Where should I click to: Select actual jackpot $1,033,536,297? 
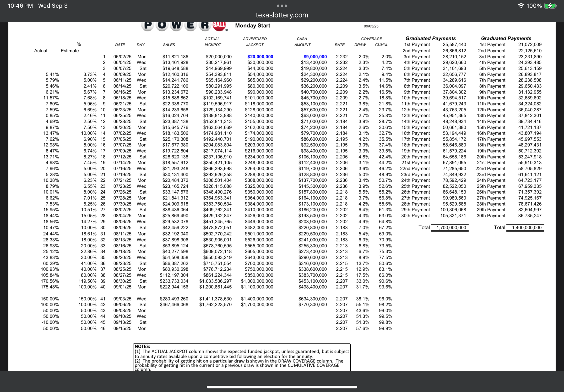215,281
